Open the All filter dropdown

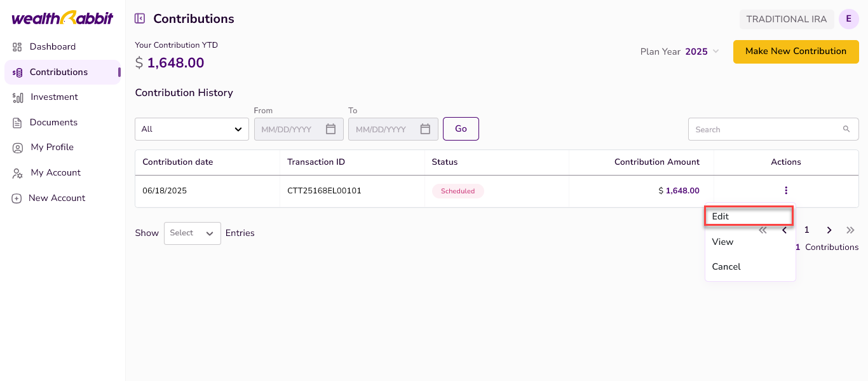pyautogui.click(x=191, y=129)
